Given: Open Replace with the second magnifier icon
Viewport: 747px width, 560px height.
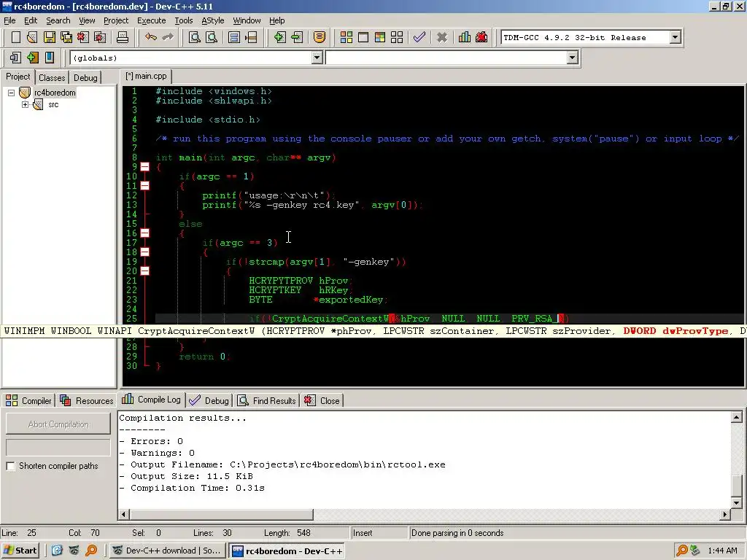Looking at the screenshot, I should click(x=212, y=37).
